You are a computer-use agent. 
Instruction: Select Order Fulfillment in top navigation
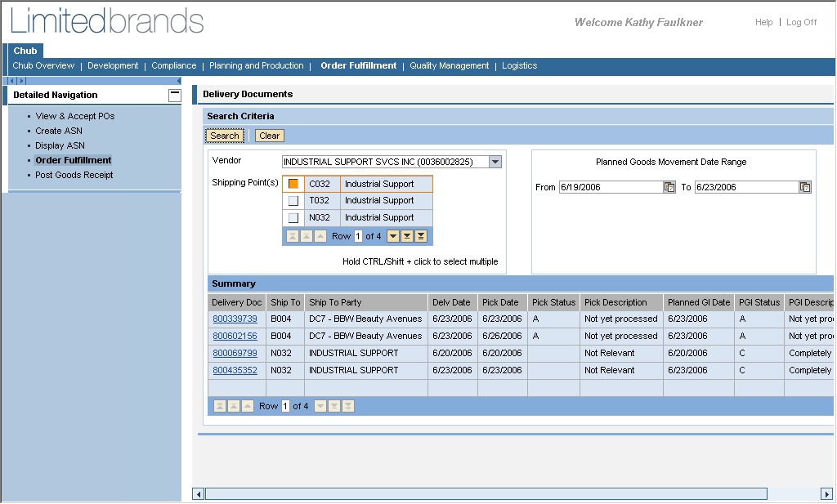pyautogui.click(x=359, y=66)
